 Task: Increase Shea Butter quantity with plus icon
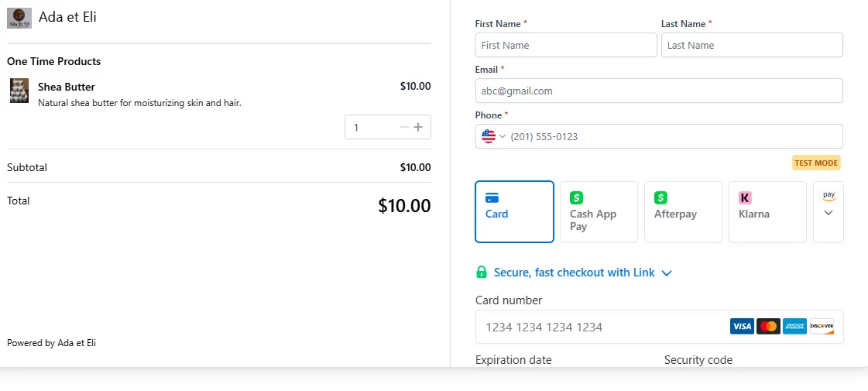pos(419,127)
